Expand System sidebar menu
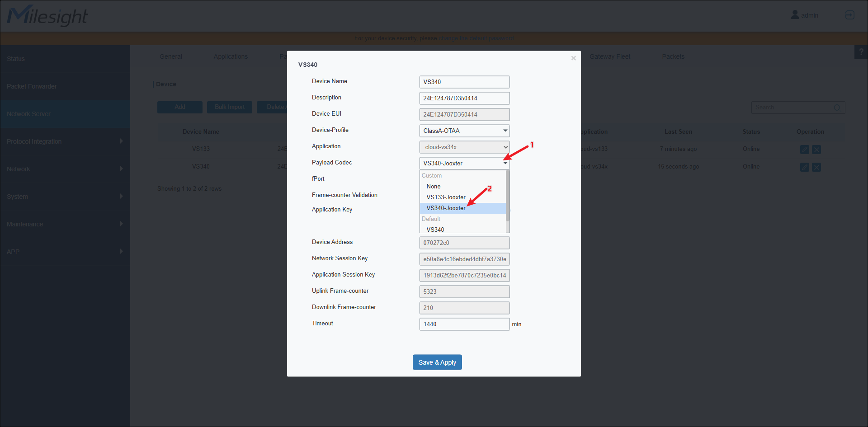 65,197
